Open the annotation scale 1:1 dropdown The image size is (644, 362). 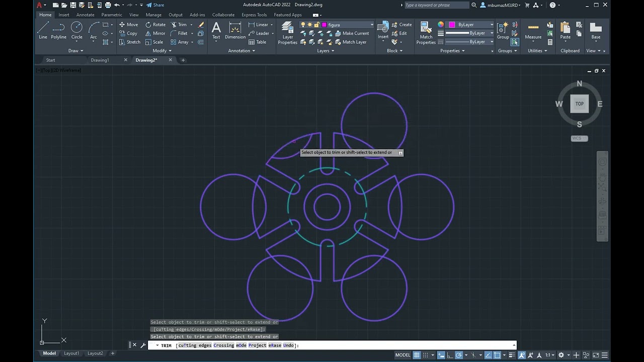(x=549, y=355)
